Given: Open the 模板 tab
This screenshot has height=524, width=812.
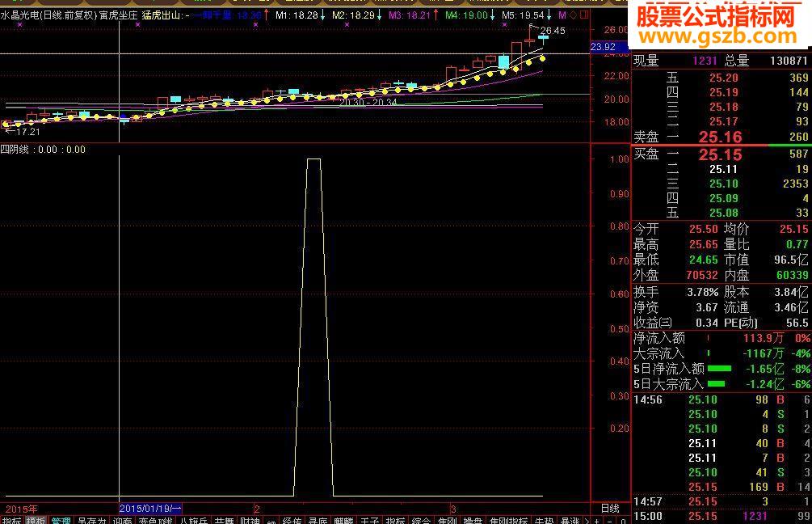Looking at the screenshot, I should click(x=36, y=520).
